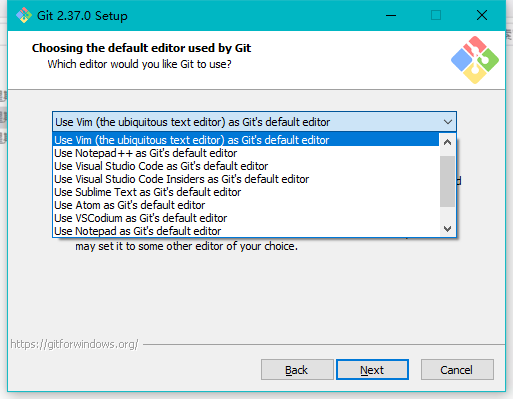
Task: Proceed with the Next button
Action: click(372, 370)
